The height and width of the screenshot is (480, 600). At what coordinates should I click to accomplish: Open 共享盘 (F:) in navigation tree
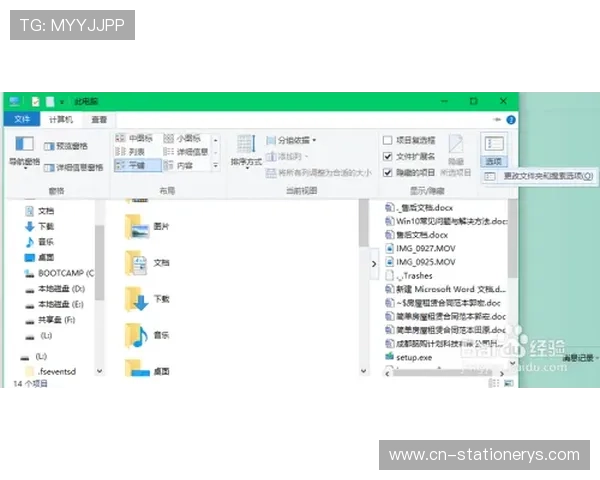[x=50, y=320]
